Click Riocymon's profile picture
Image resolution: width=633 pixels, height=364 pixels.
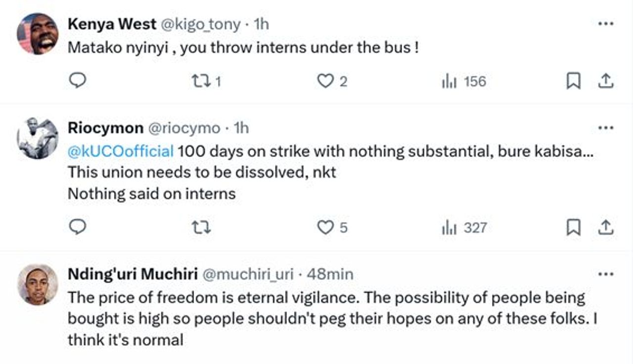pyautogui.click(x=38, y=138)
